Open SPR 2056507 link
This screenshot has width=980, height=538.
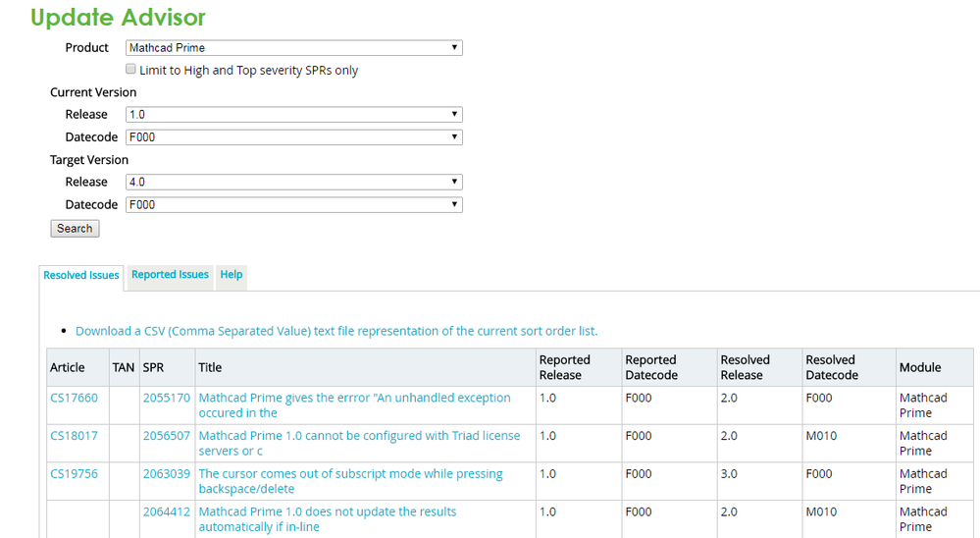(x=166, y=436)
